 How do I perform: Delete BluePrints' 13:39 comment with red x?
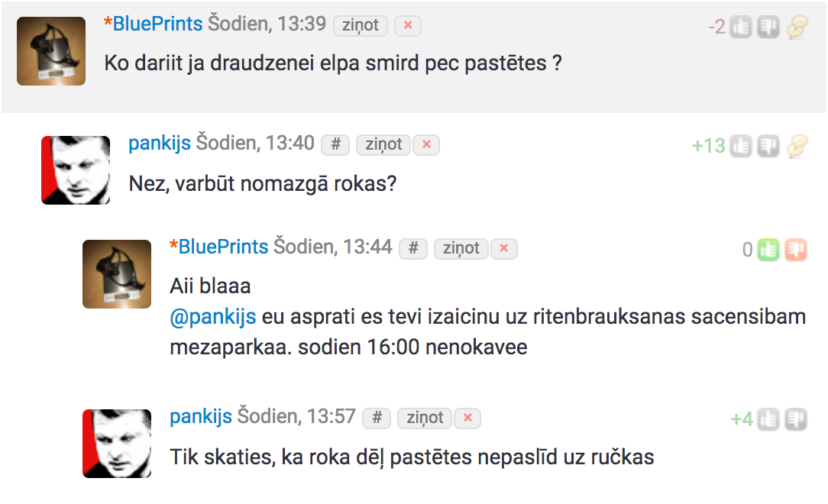point(408,25)
